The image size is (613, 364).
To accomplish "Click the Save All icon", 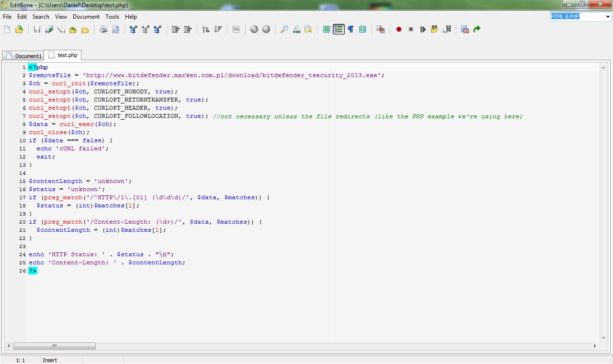I will click(x=61, y=29).
